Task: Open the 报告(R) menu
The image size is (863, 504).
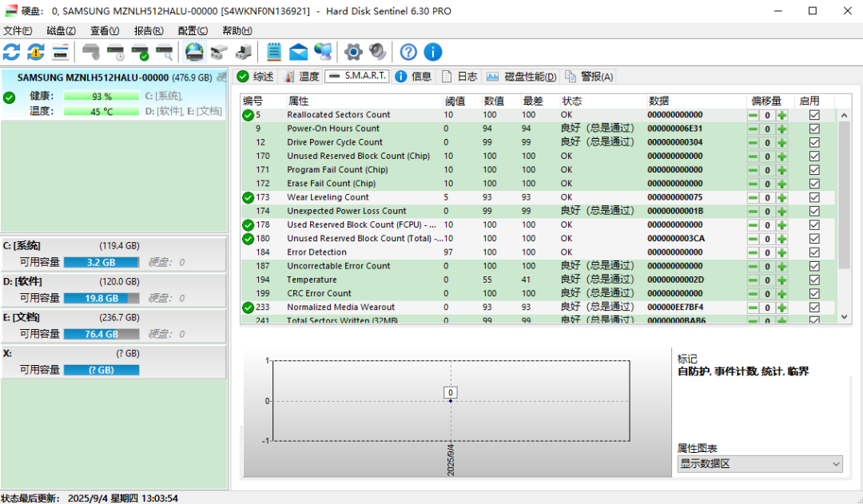Action: pos(148,30)
